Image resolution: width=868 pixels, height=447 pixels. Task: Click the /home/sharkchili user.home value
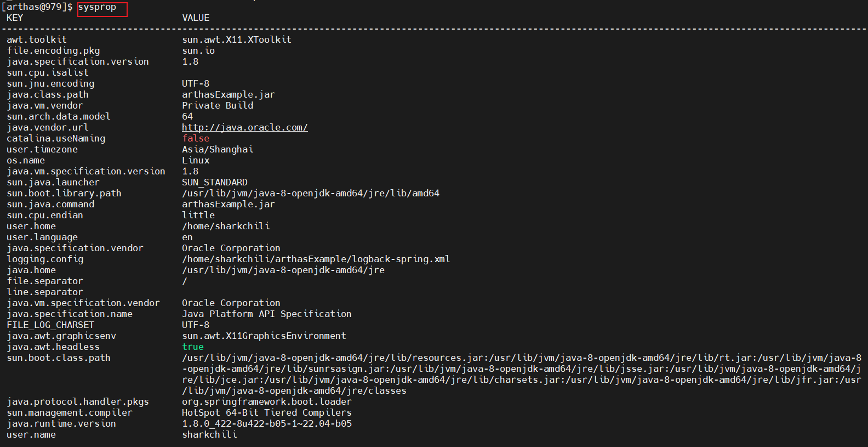coord(226,226)
